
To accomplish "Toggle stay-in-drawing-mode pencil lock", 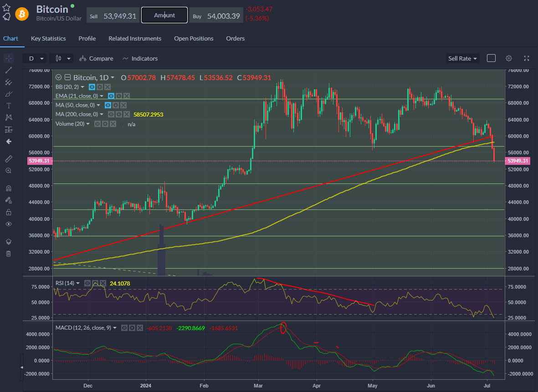I will pos(9,200).
